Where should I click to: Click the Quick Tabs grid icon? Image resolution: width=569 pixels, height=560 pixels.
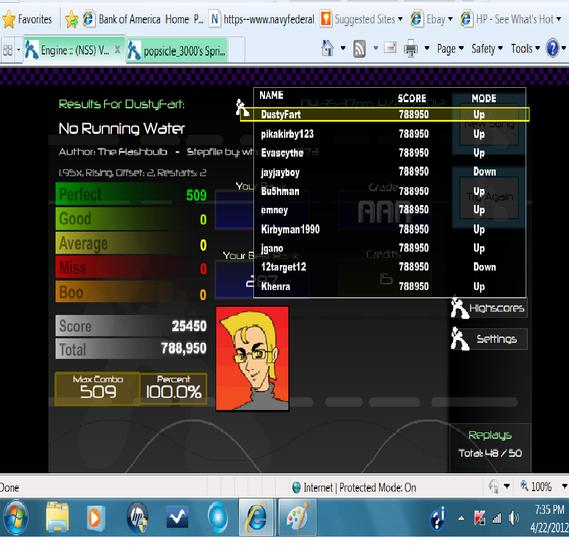click(x=8, y=50)
